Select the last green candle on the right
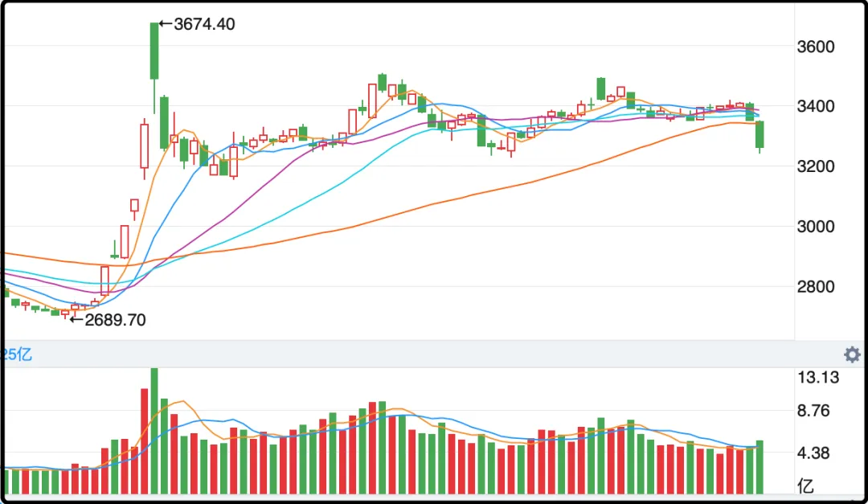The image size is (868, 504). pyautogui.click(x=759, y=134)
